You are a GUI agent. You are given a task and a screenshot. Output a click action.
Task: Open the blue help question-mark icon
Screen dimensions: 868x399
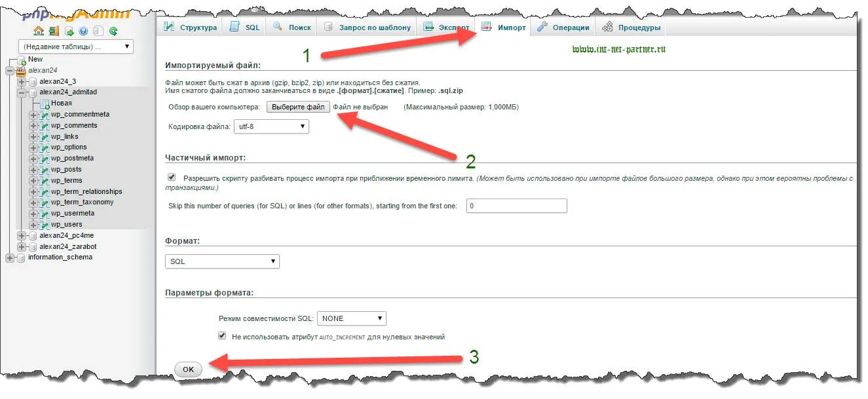83,31
